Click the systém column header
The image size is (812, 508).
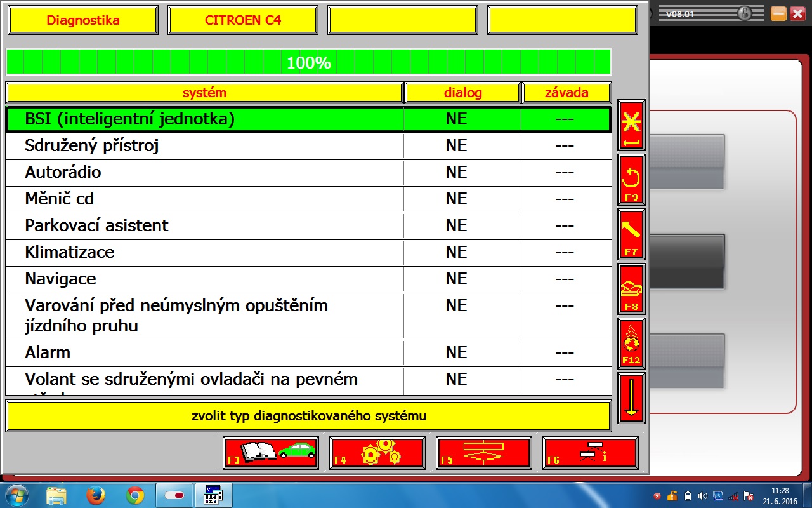click(x=204, y=93)
